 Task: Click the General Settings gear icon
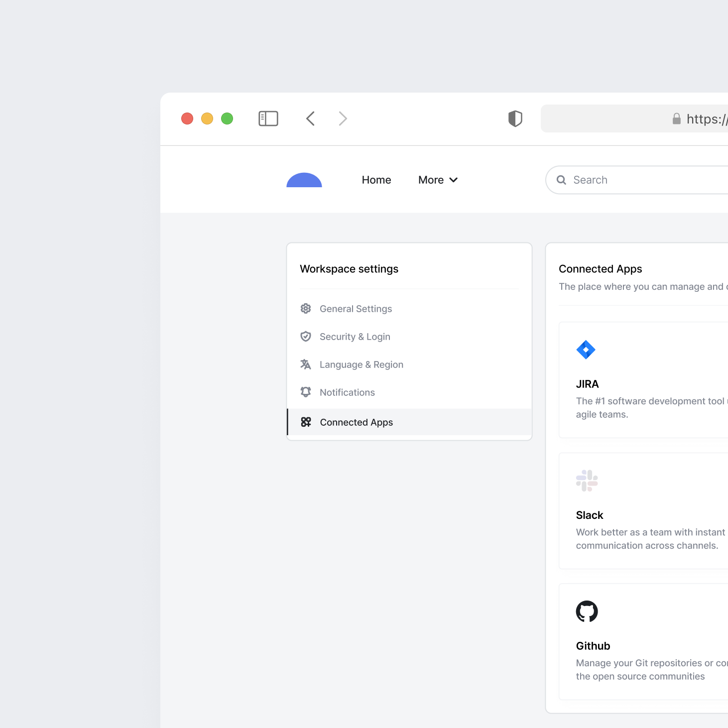(x=306, y=309)
